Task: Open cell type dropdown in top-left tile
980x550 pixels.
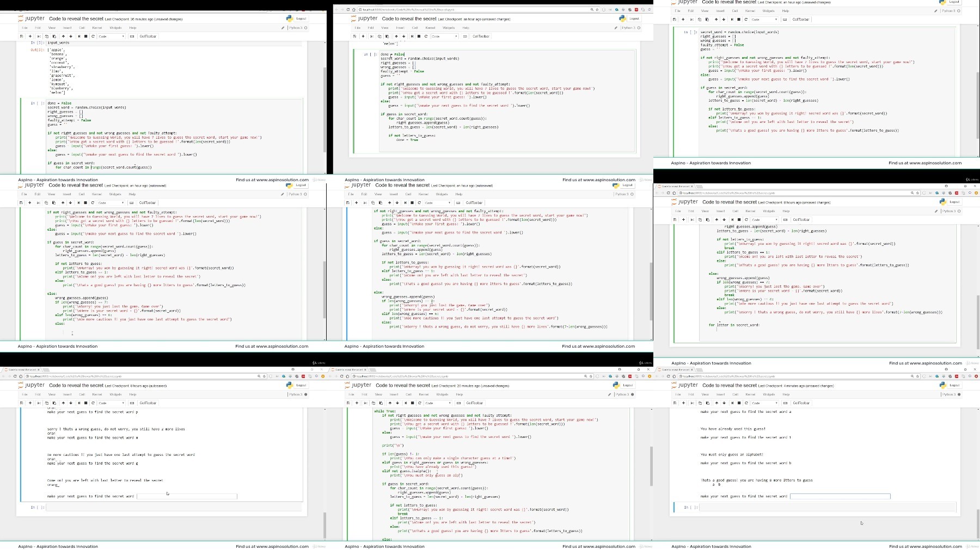Action: click(111, 36)
